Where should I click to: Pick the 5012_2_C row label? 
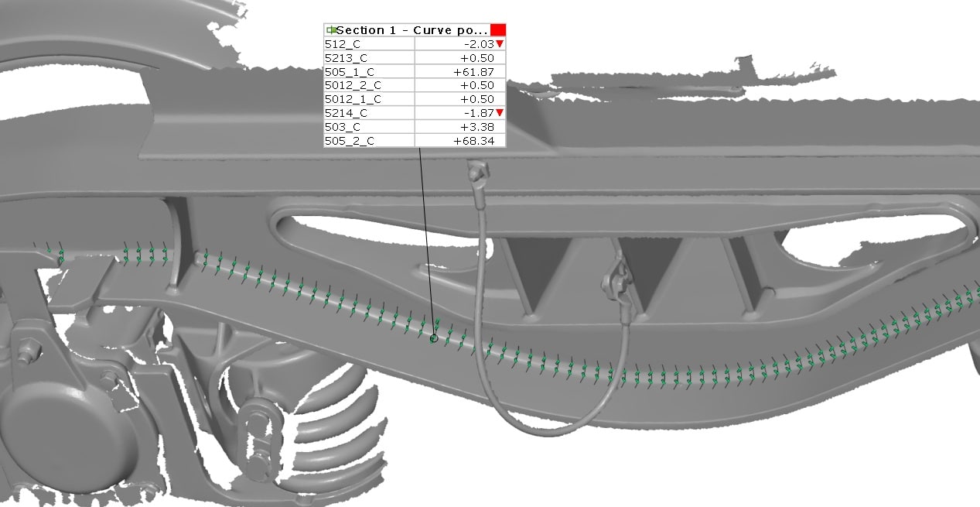353,85
